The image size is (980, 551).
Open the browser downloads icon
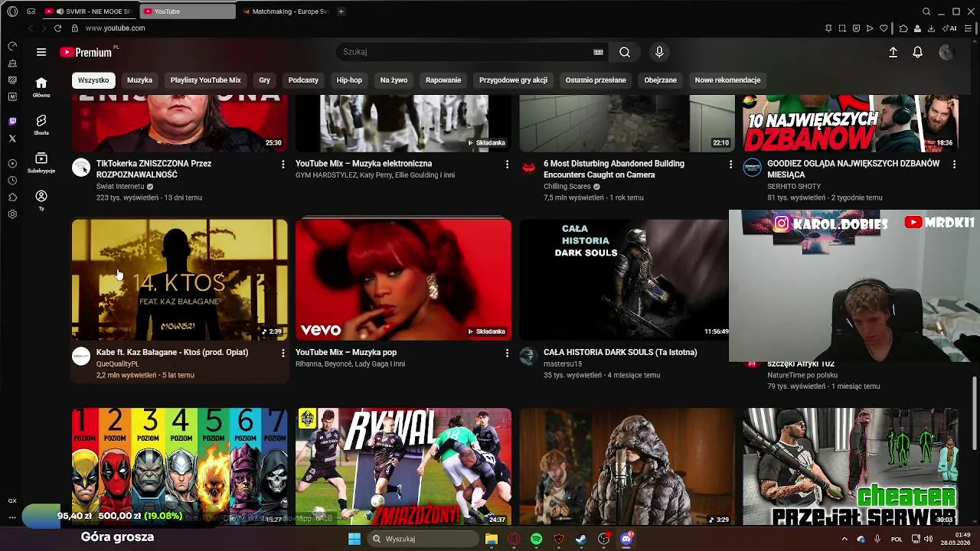click(931, 28)
